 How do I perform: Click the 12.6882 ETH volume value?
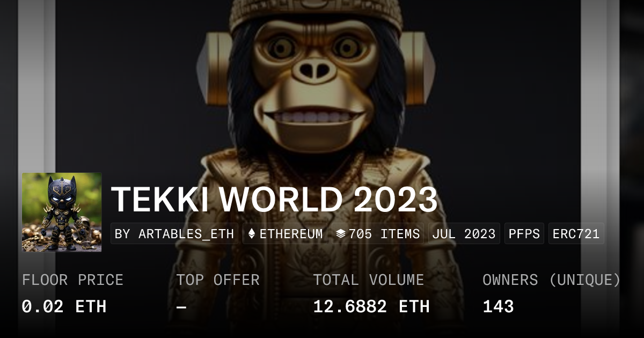pos(371,306)
